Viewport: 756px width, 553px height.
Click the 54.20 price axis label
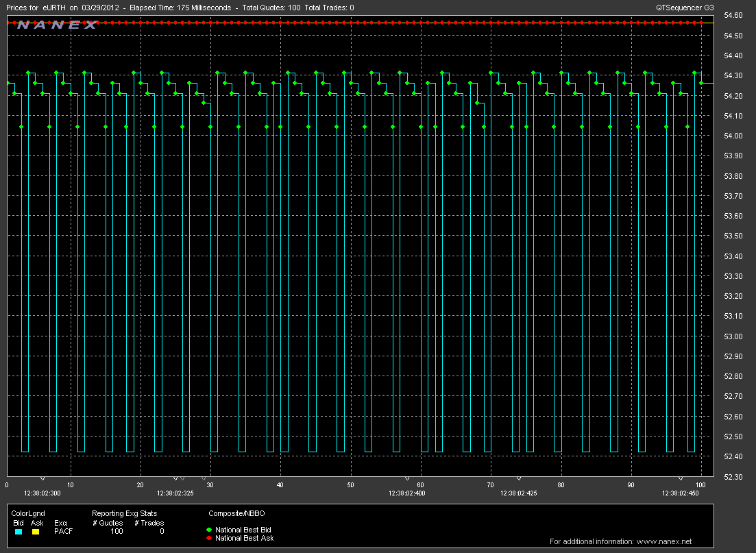point(733,96)
